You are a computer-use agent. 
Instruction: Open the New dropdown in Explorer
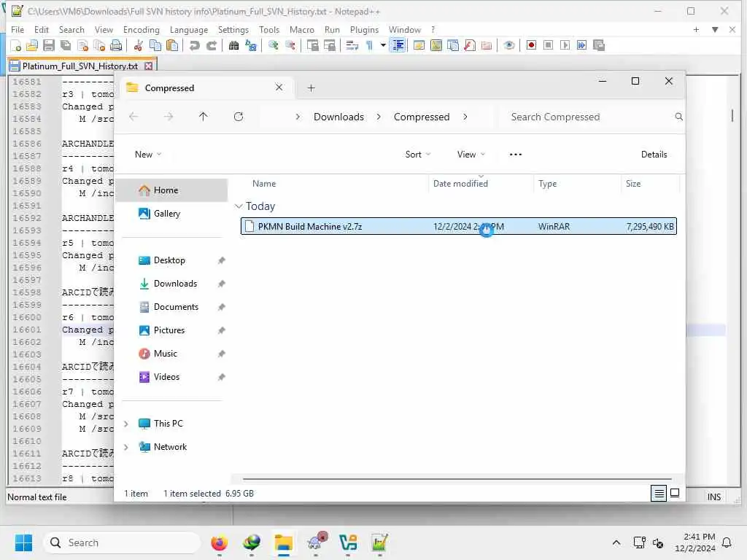pyautogui.click(x=148, y=155)
